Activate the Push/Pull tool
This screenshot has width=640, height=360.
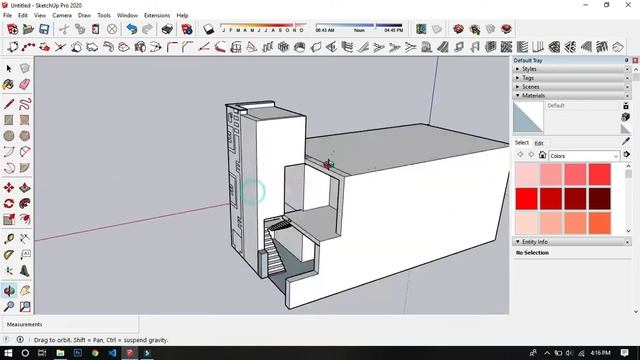[25, 187]
